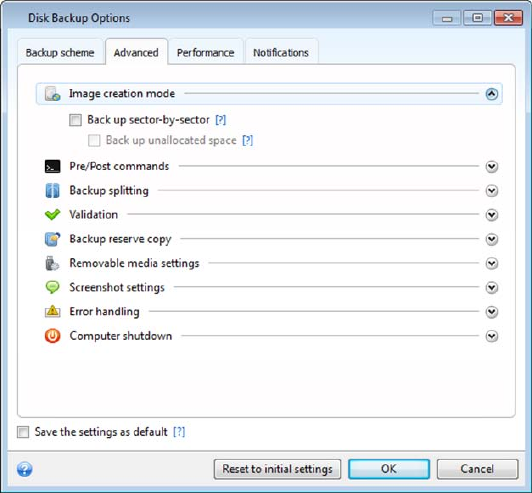Viewport: 532px width, 493px height.
Task: Open the Notifications tab
Action: 281,53
